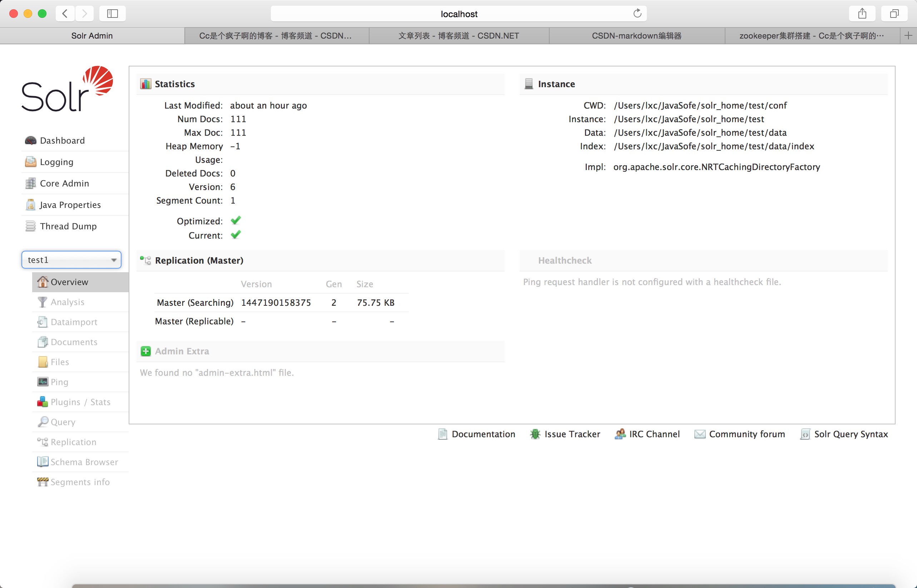Open the Logging page

coord(56,162)
